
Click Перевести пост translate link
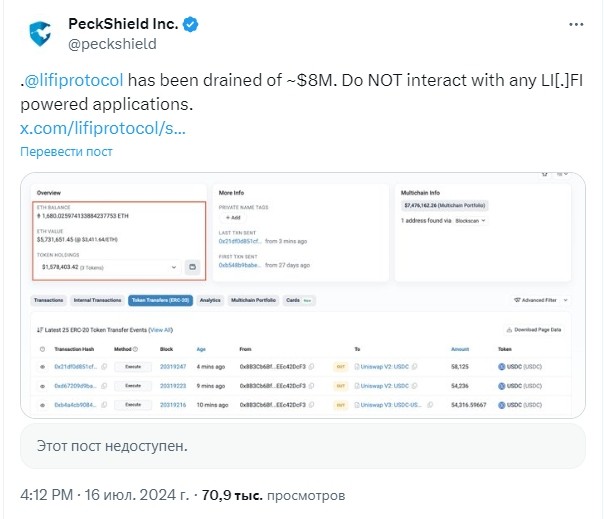click(66, 151)
